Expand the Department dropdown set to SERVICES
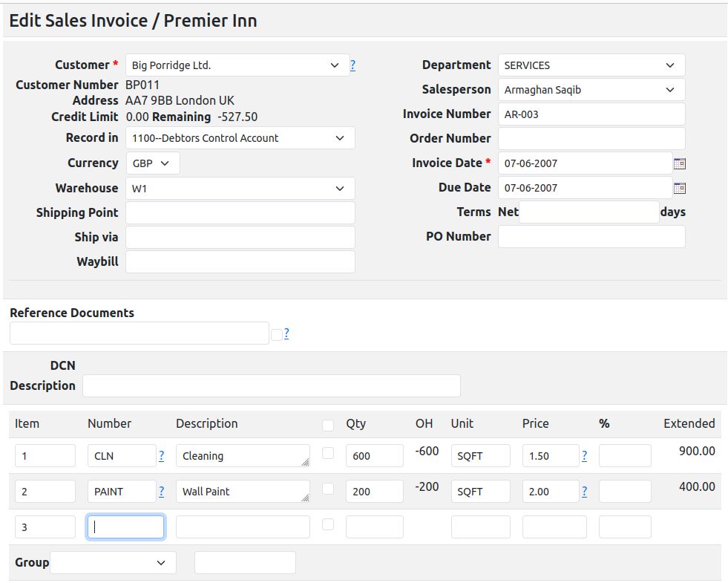 point(591,65)
